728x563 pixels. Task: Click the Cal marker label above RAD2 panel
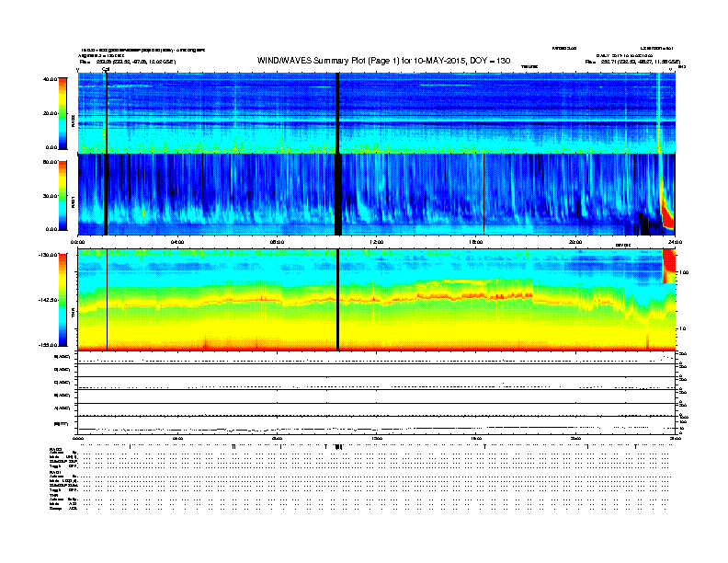(x=106, y=69)
